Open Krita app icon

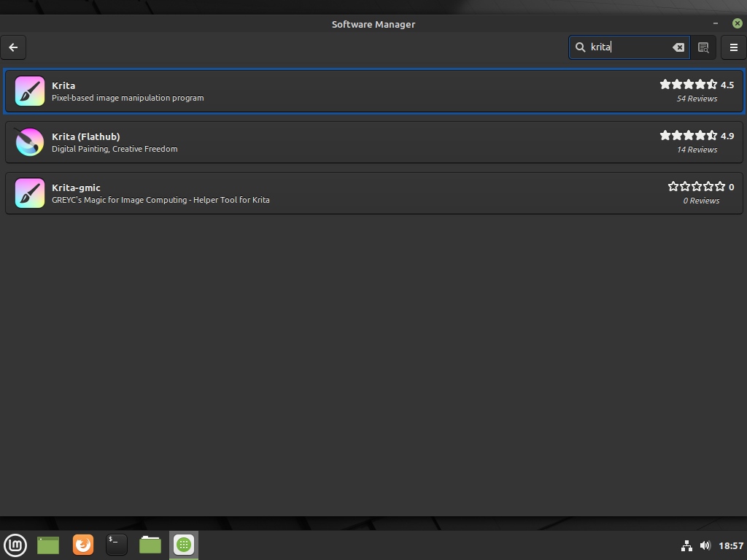(29, 91)
